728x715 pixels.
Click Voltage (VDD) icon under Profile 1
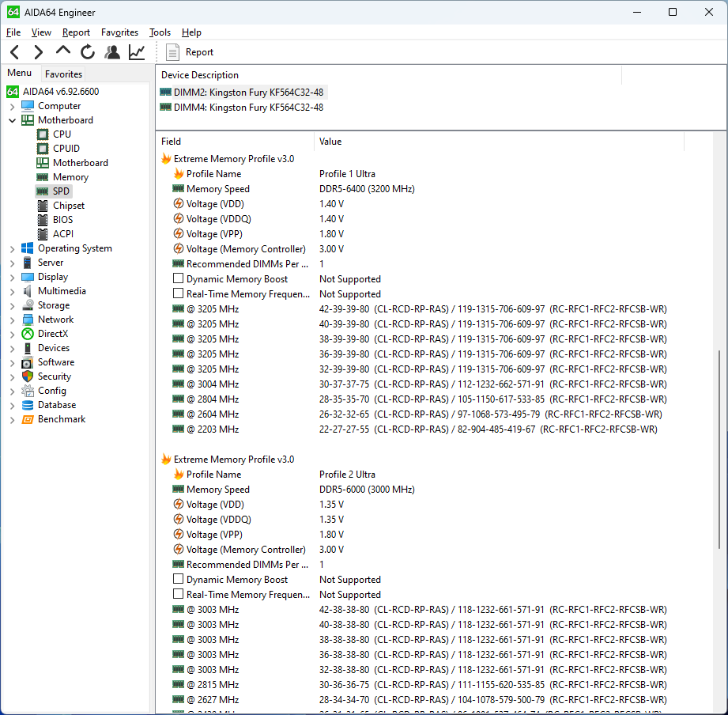(179, 203)
